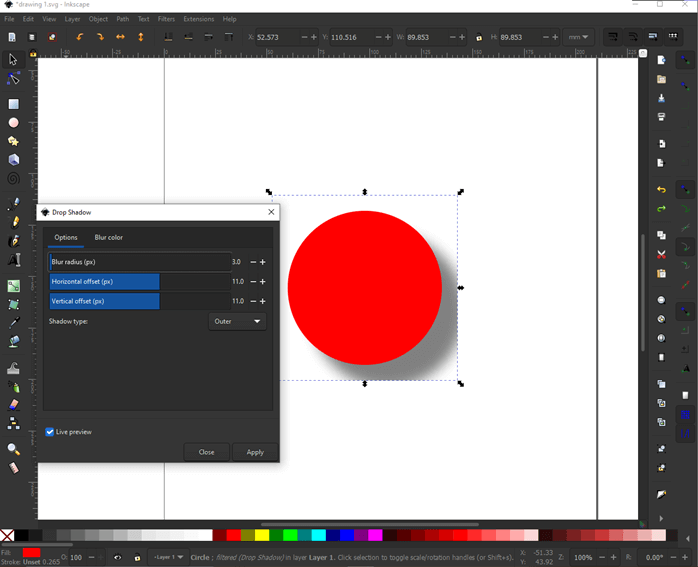Open the Filters menu

tap(166, 19)
